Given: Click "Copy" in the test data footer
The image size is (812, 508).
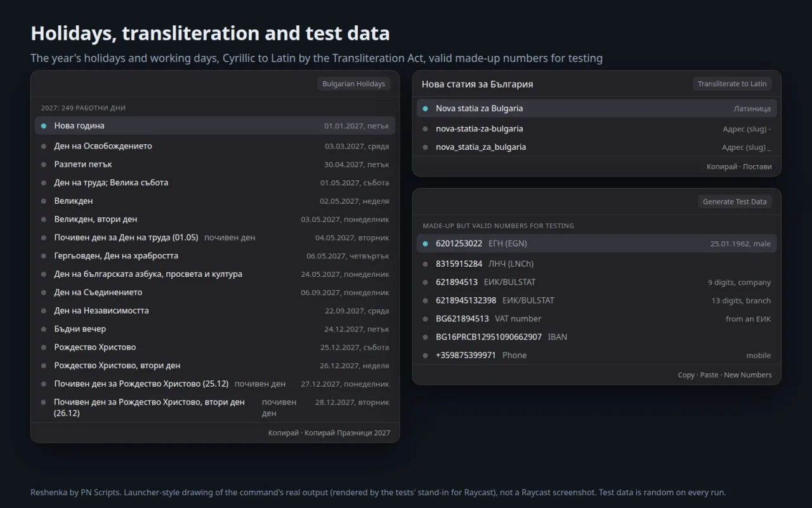Looking at the screenshot, I should click(686, 375).
